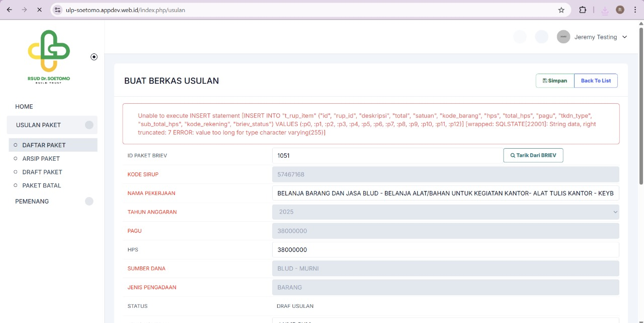Screen dimensions: 644x323
Task: Open the browser extensions puzzle icon
Action: point(583,10)
